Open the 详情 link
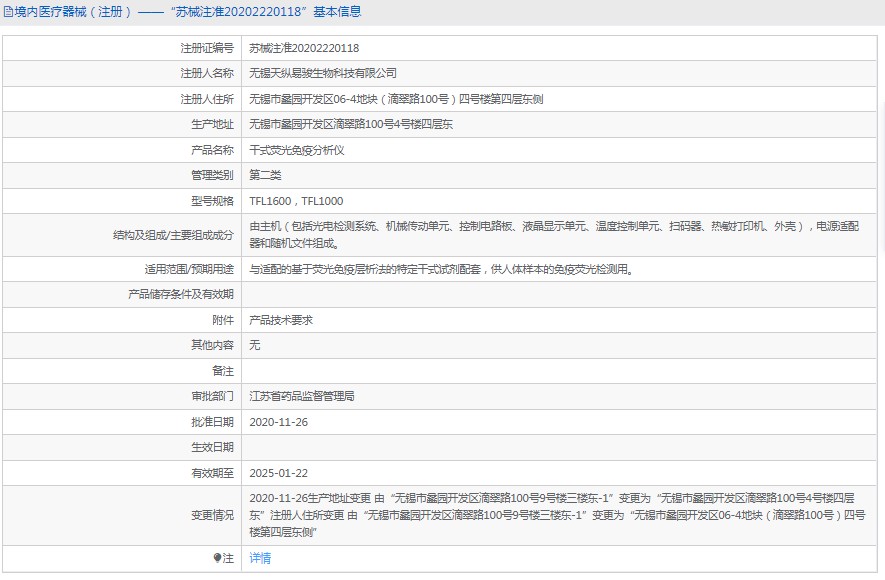 click(260, 558)
